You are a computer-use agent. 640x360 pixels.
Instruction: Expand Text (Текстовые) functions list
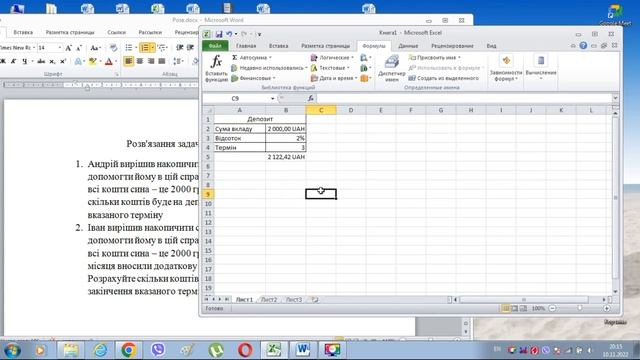(x=330, y=68)
